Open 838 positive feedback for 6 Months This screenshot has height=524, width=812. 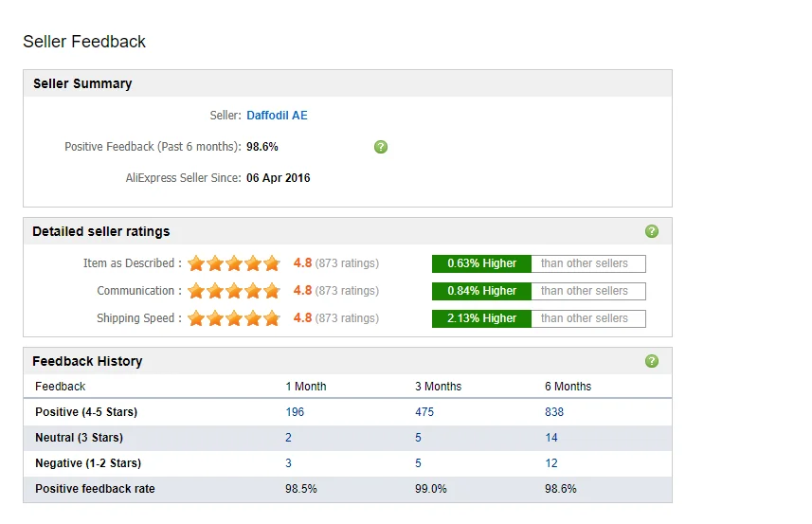(x=554, y=412)
